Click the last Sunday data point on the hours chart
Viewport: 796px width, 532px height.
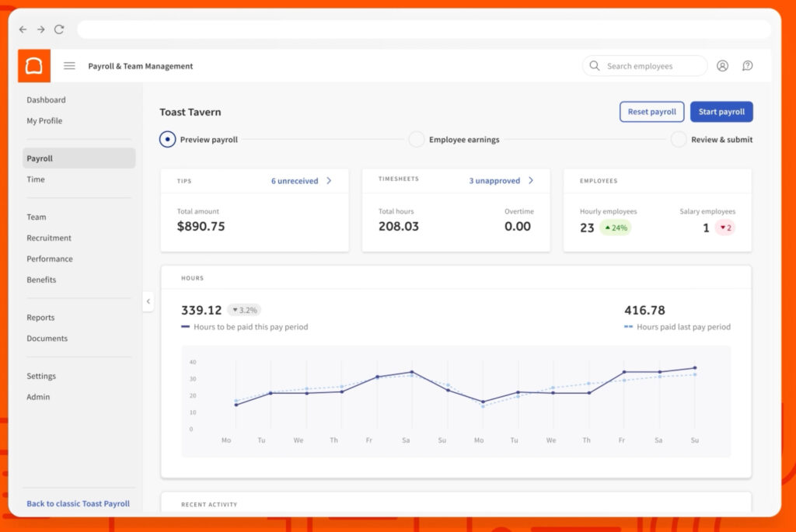[x=695, y=367]
